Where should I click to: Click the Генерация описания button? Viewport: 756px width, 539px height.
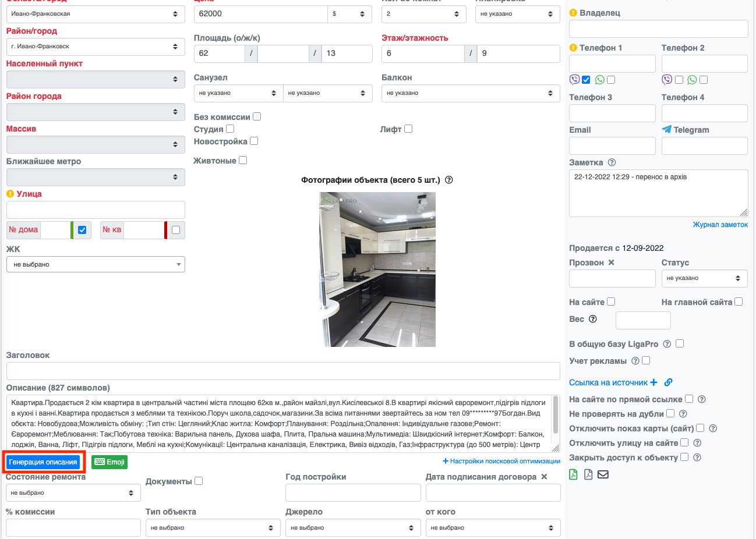coord(43,462)
